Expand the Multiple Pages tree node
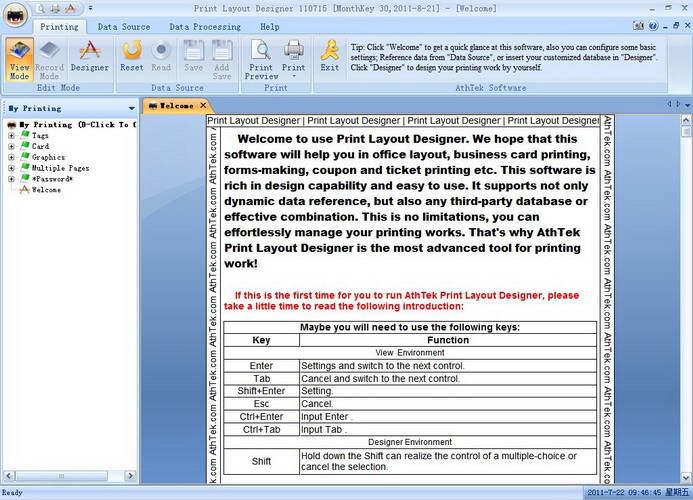Viewport: 693px width, 500px height. [11, 168]
